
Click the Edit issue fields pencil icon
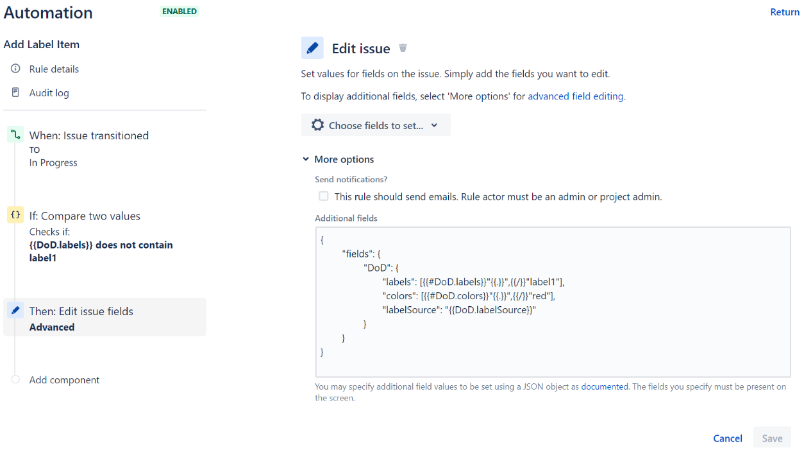tap(15, 311)
